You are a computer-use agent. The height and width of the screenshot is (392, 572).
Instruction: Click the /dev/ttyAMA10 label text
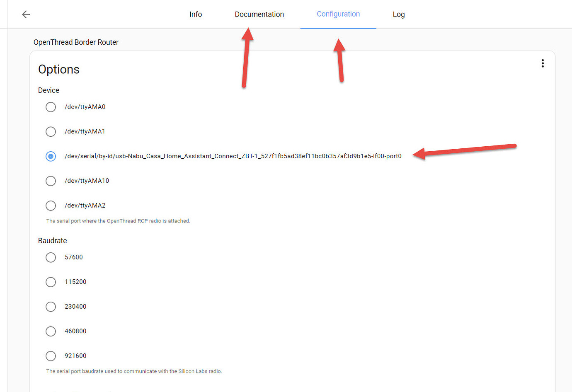coord(87,181)
